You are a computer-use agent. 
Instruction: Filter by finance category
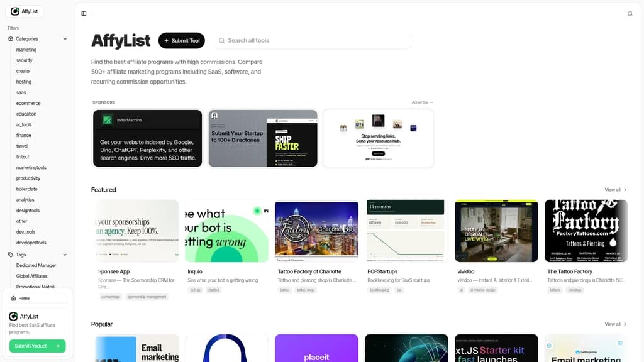point(24,136)
